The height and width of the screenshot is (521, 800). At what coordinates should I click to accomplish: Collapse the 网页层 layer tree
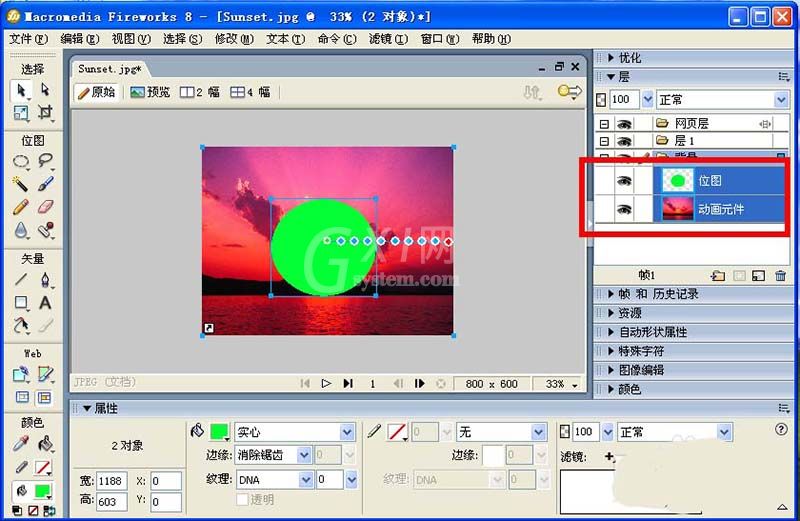(x=604, y=124)
